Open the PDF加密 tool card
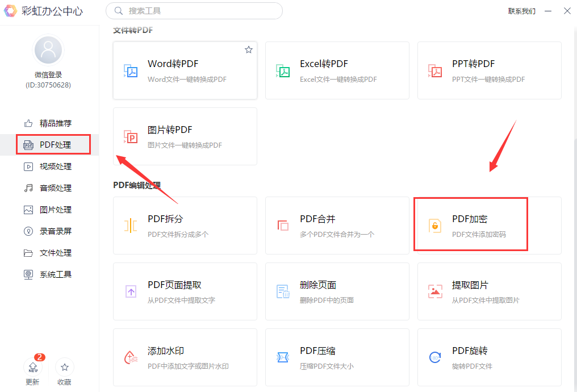This screenshot has width=577, height=392. tap(490, 226)
